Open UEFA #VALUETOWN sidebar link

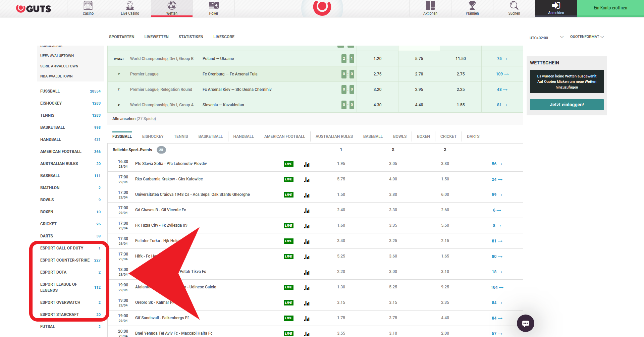coord(57,56)
